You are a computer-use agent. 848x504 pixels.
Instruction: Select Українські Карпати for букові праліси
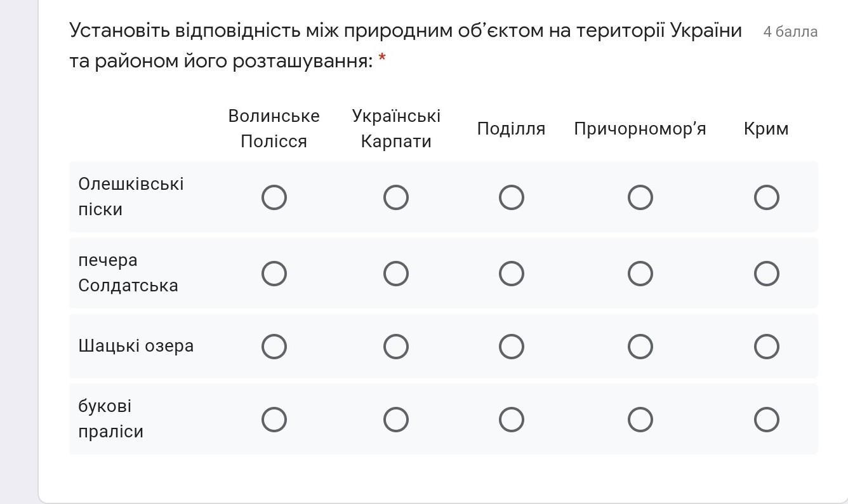click(396, 420)
